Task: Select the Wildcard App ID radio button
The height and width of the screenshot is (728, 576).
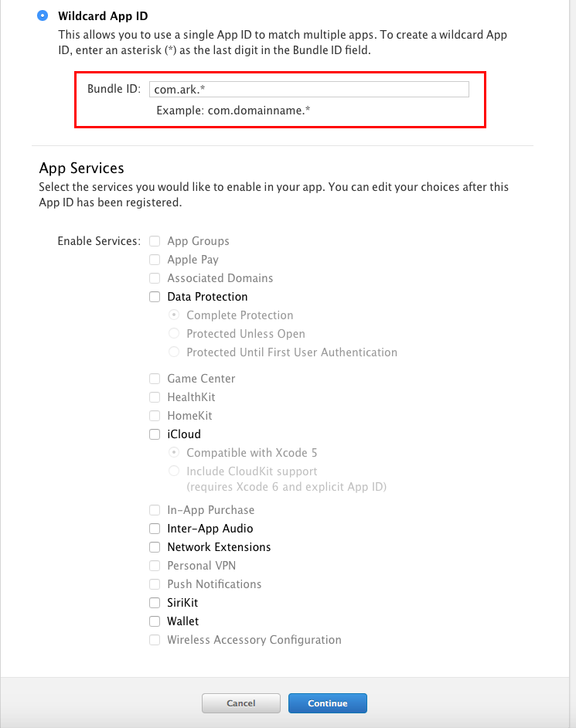Action: (x=43, y=15)
